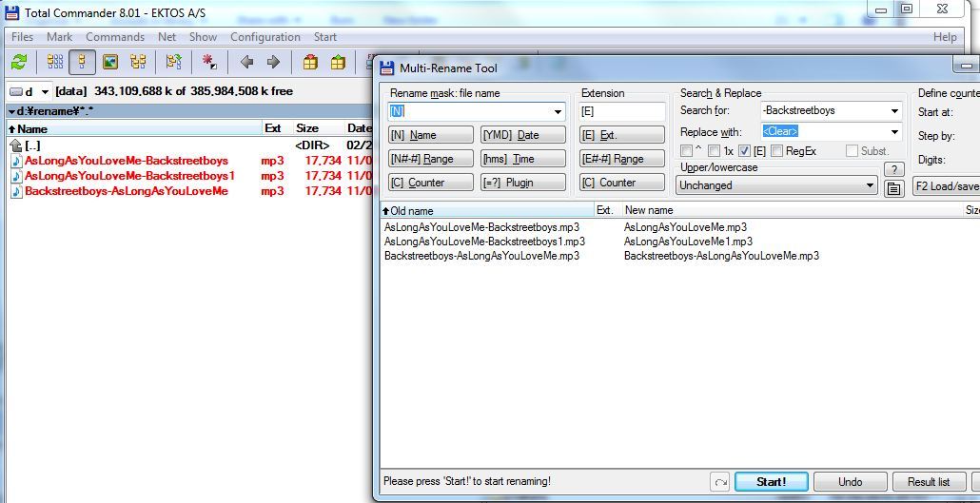
Task: Click the Extension mask input field
Action: pos(622,111)
